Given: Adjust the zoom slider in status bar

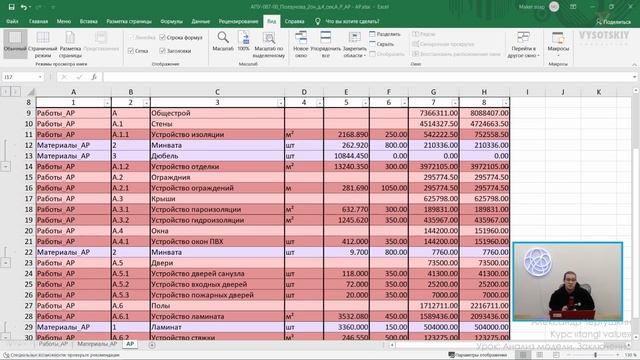Looking at the screenshot, I should click(x=595, y=355).
